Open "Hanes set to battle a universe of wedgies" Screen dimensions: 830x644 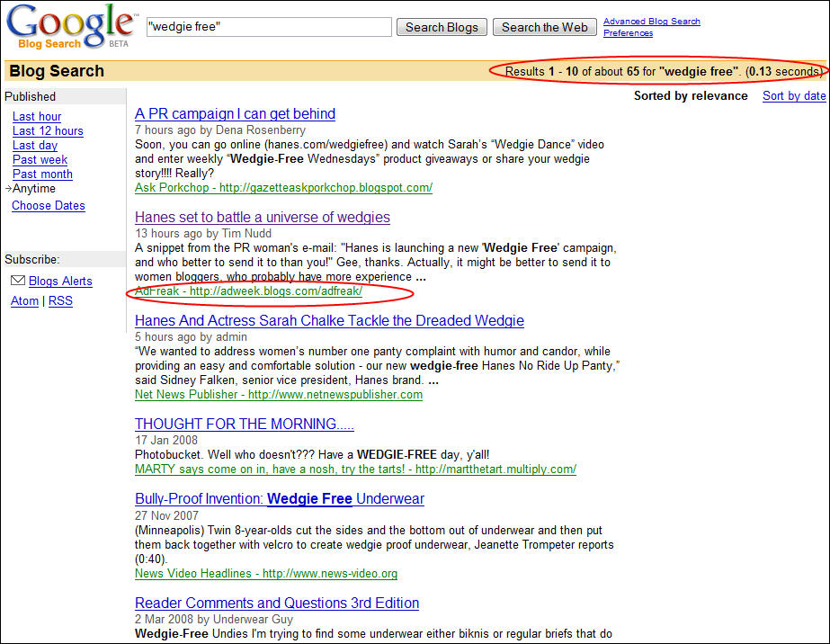(262, 217)
